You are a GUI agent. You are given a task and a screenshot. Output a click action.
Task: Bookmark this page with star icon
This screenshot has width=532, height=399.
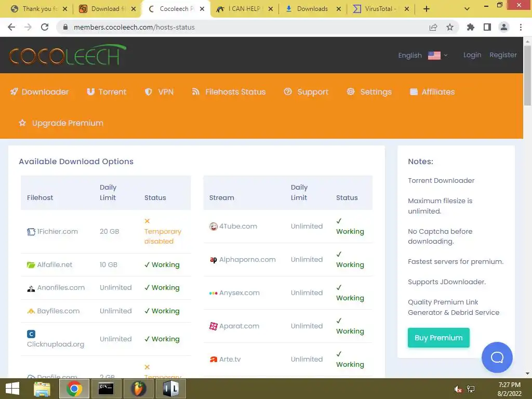(450, 27)
